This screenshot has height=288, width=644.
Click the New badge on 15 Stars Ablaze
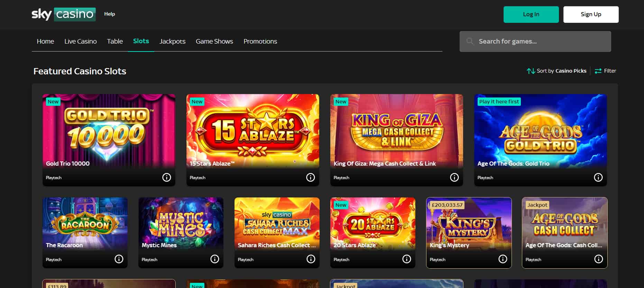(x=197, y=102)
